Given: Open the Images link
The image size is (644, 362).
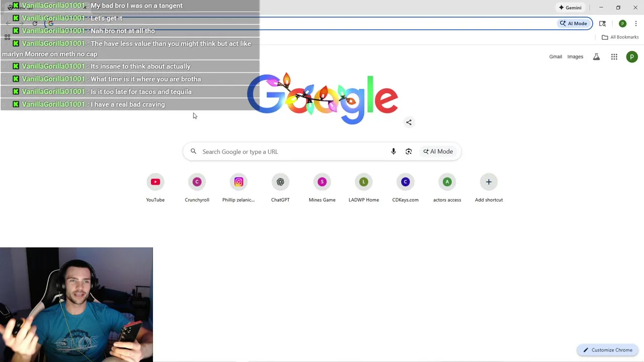Looking at the screenshot, I should click(x=575, y=57).
